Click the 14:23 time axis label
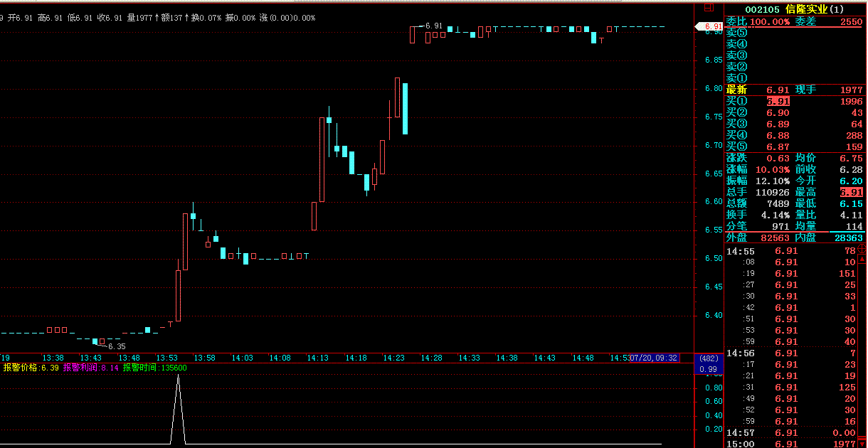Viewport: 868px width, 448px height. 393,358
